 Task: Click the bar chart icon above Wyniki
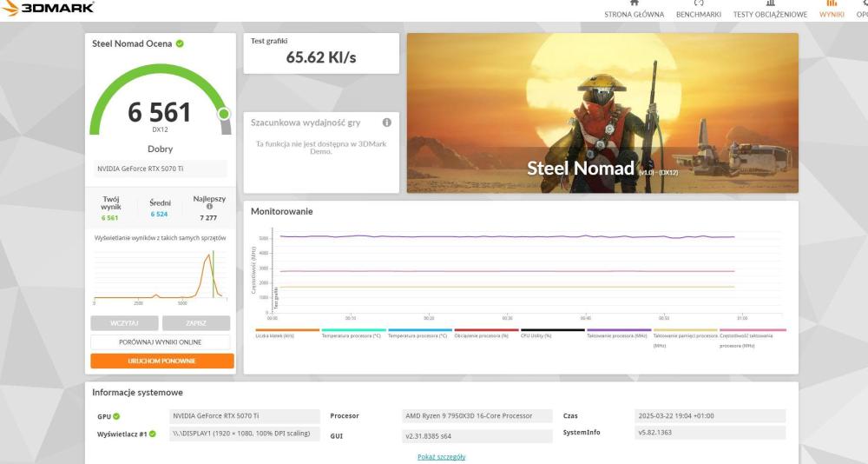tap(832, 3)
